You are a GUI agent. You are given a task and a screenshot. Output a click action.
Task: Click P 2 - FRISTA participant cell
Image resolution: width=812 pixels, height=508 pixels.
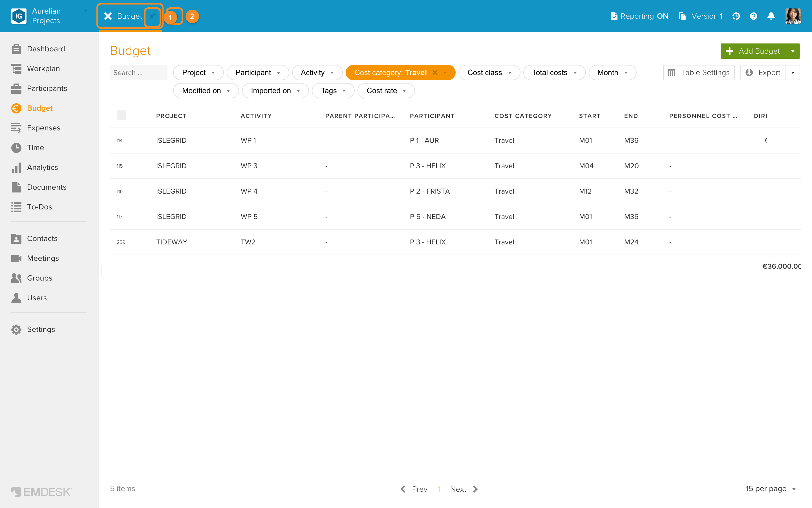(x=430, y=192)
